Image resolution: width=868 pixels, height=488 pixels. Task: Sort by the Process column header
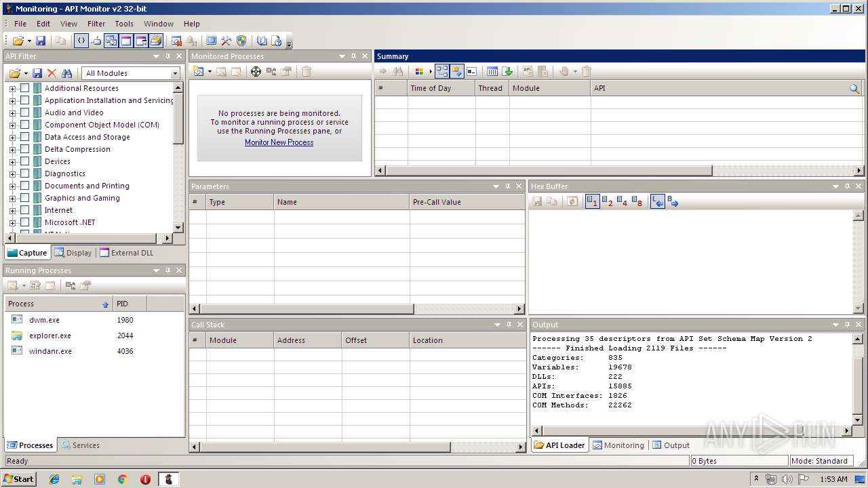pos(58,304)
